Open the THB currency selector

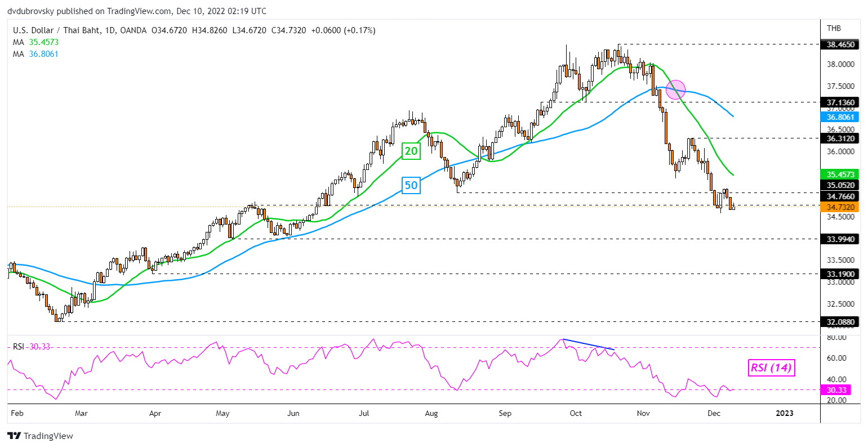pos(834,28)
